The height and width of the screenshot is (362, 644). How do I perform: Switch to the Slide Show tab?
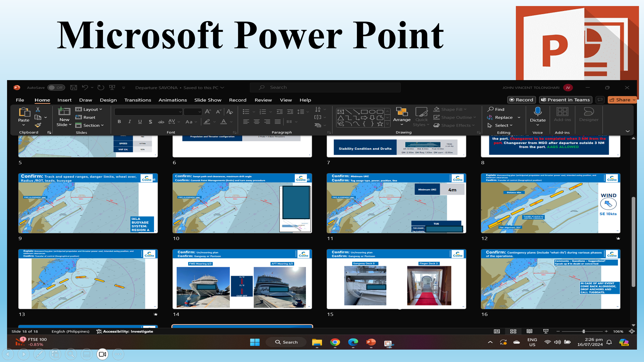tap(208, 100)
